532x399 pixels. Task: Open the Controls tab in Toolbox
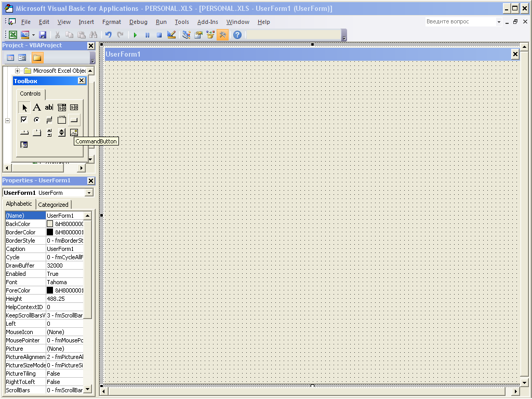(x=30, y=94)
